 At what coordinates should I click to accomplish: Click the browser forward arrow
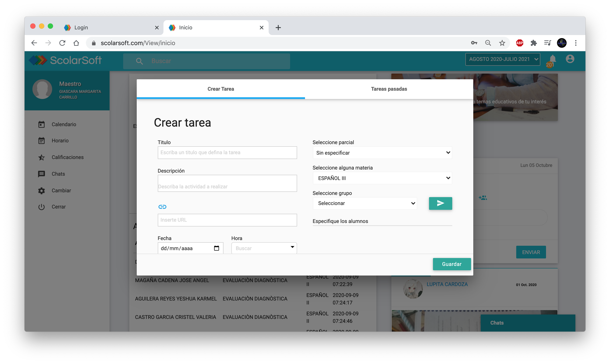[48, 43]
